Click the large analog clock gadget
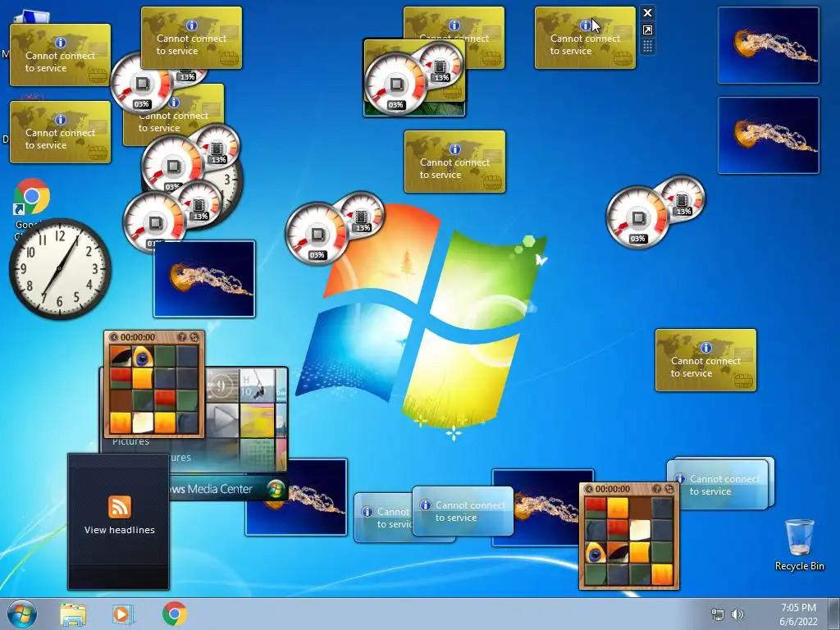 coord(60,269)
